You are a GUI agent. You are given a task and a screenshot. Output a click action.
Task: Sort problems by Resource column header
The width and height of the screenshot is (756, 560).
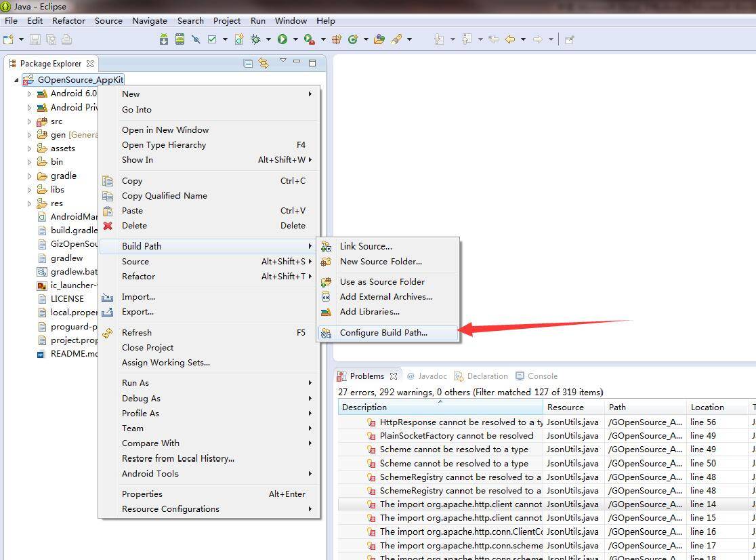click(x=574, y=407)
